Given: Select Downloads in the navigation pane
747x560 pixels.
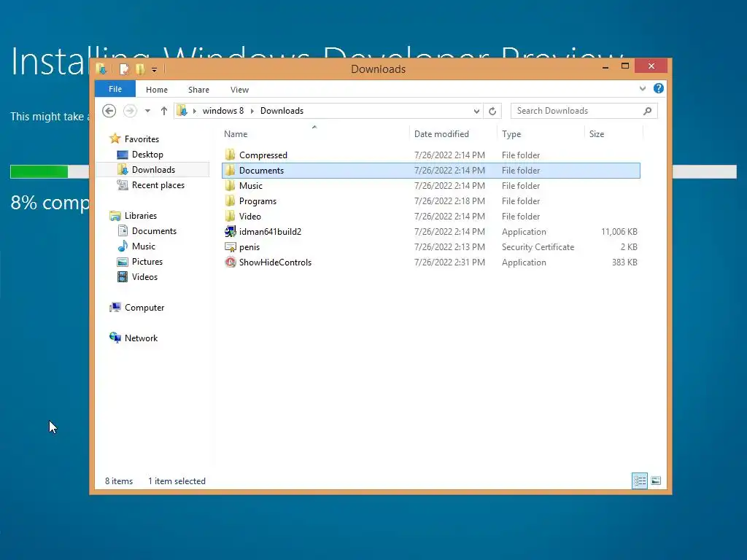Looking at the screenshot, I should point(152,169).
